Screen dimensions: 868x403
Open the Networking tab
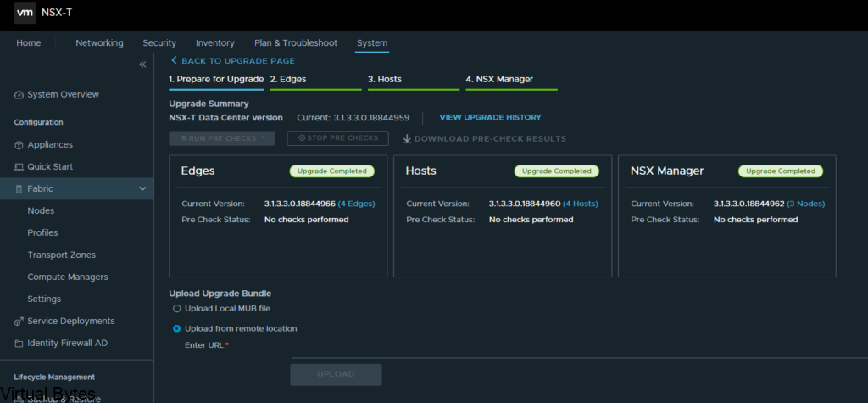(100, 42)
